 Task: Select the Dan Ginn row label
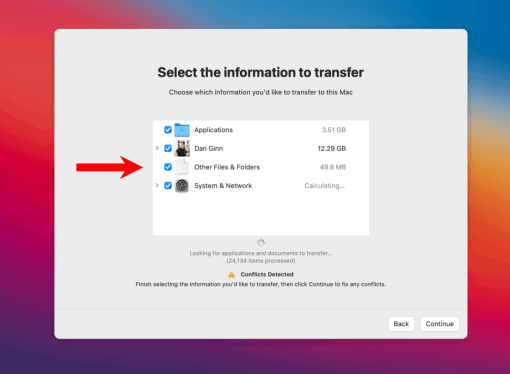coord(209,148)
